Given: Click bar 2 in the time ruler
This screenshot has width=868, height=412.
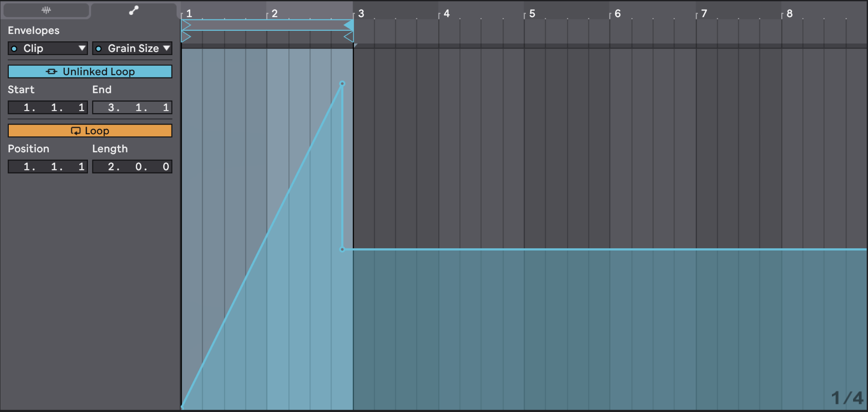Looking at the screenshot, I should click(274, 13).
